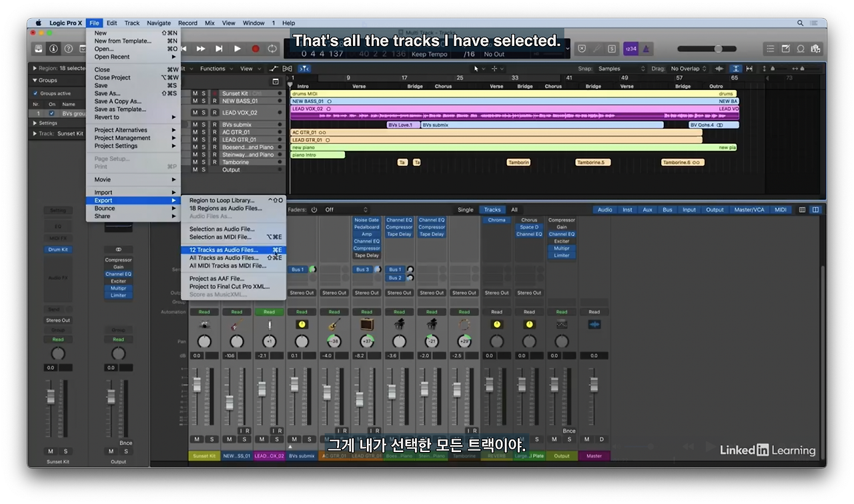Select Project as AAF File

233,279
